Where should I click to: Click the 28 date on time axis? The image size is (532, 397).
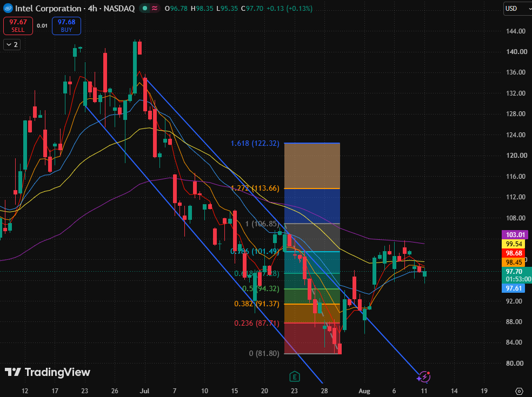[324, 391]
